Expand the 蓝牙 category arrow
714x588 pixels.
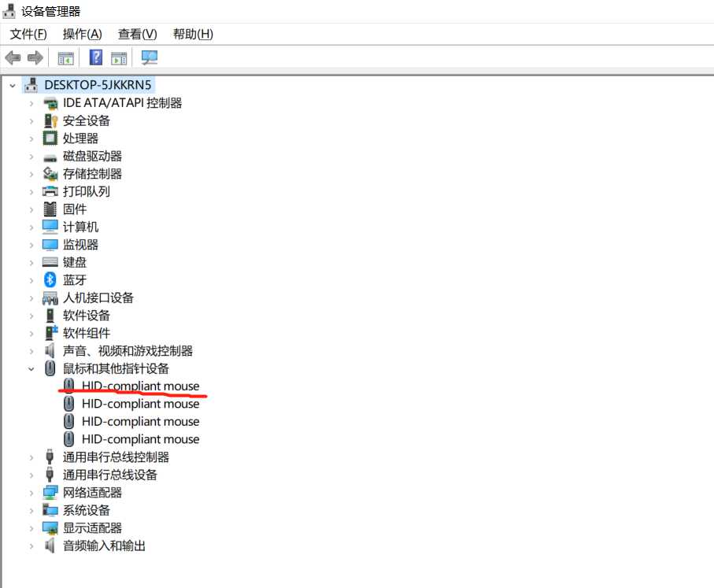(31, 280)
